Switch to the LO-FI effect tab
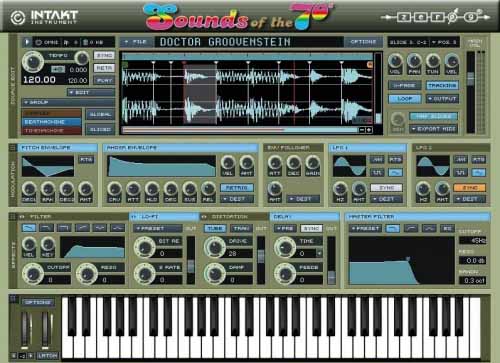The image size is (500, 363). pos(164,217)
